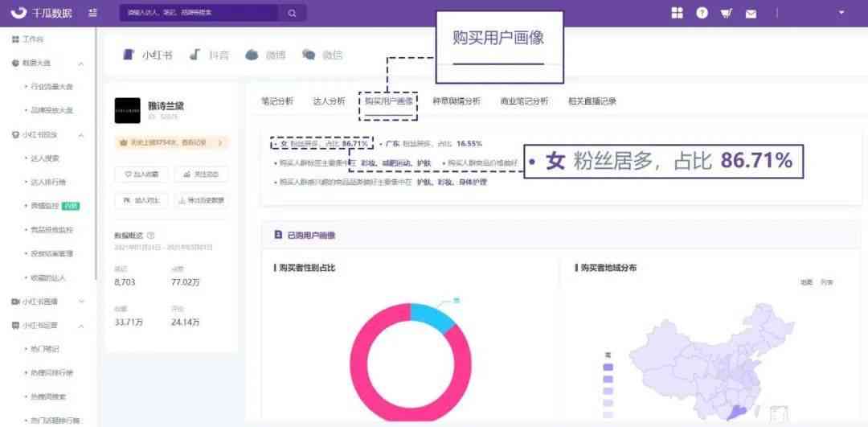Click the 加入收藏 button
Screen dimensions: 868x427
[141, 174]
